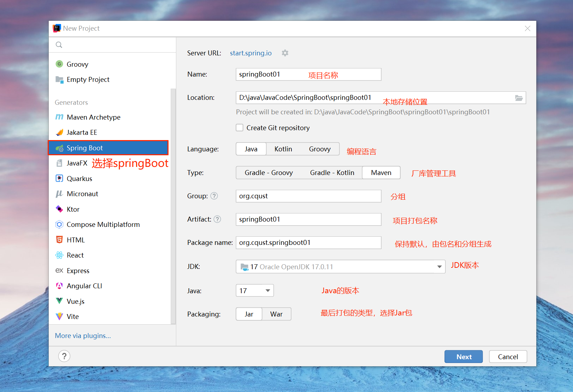Click the Empty Project folder icon

coord(59,79)
